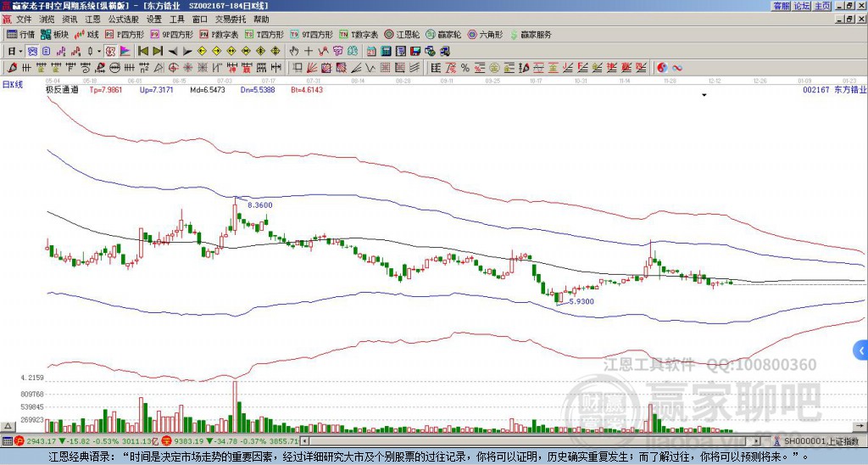
Task: Open the 9T四方形 tool
Action: click(x=310, y=34)
